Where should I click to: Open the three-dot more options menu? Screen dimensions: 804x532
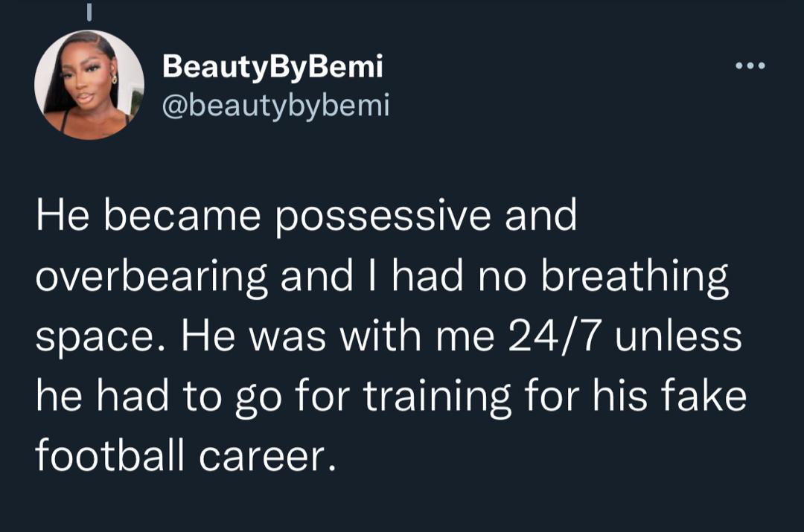[x=750, y=67]
